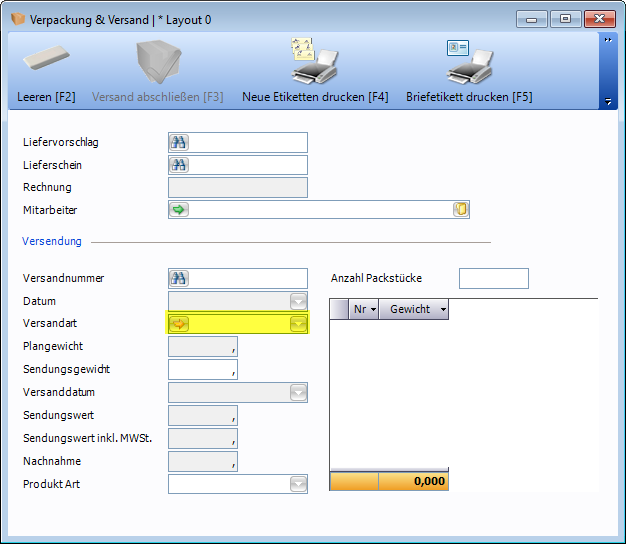The height and width of the screenshot is (544, 626).
Task: Open toolbar options arrow at bottom right
Action: 607,101
